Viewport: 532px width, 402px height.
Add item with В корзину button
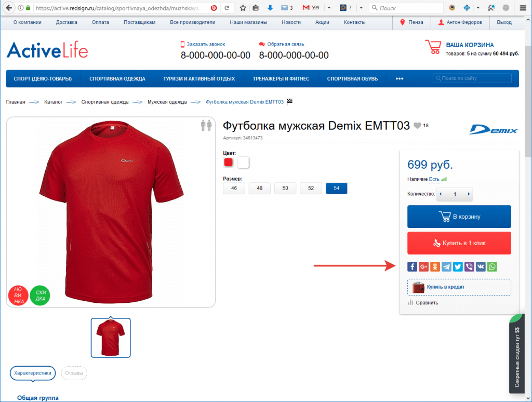point(459,217)
